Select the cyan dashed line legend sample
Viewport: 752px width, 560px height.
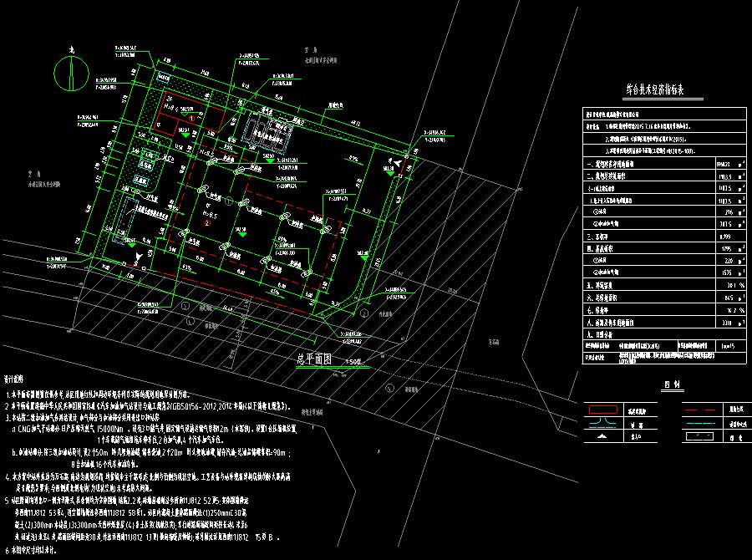pyautogui.click(x=701, y=423)
